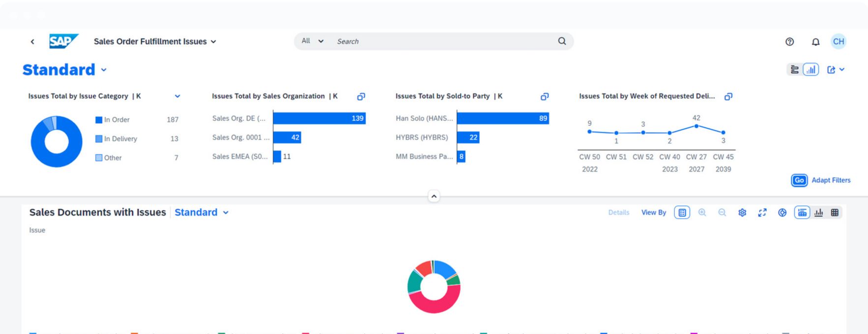The image size is (868, 334).
Task: Click the search magnifier icon
Action: tap(562, 41)
